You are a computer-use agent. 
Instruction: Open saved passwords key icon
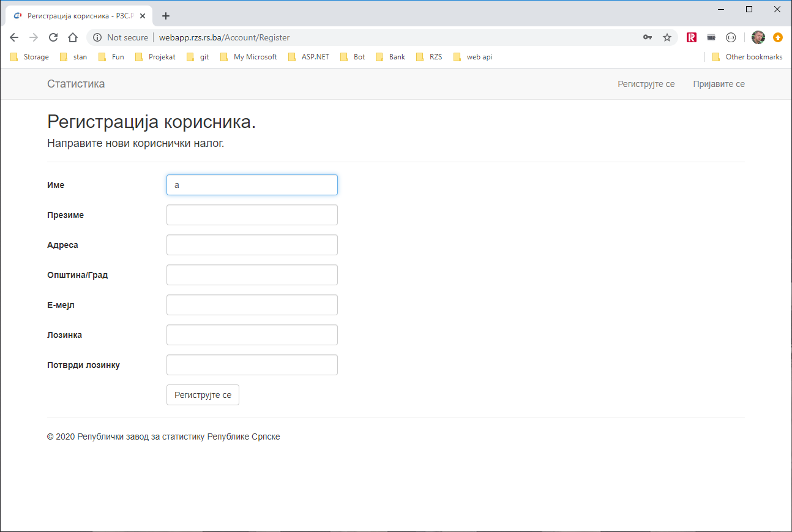648,37
